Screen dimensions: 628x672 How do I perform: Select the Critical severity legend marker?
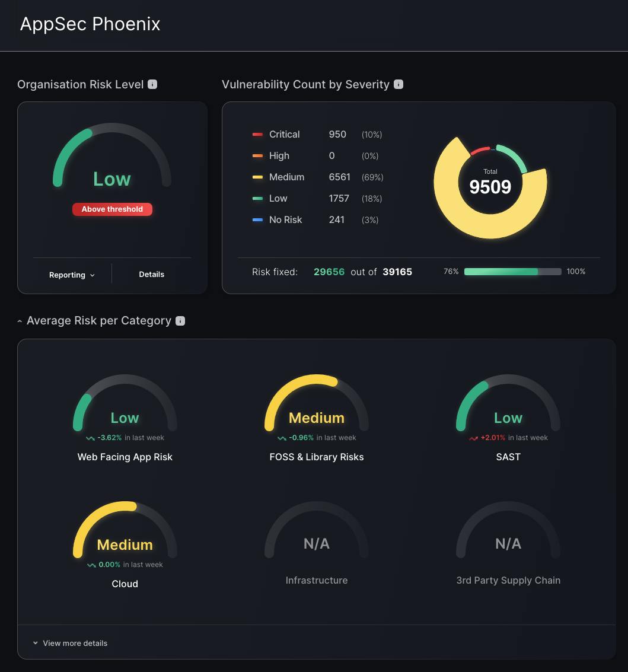(257, 134)
